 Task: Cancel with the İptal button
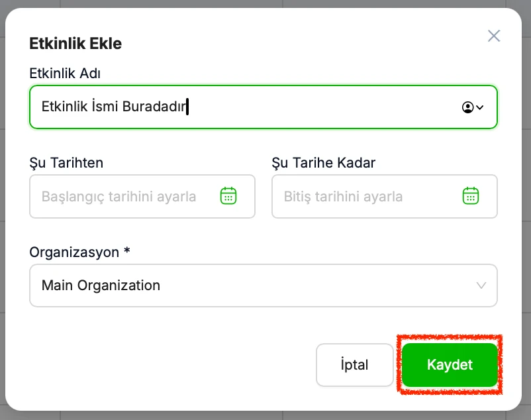[x=355, y=365]
